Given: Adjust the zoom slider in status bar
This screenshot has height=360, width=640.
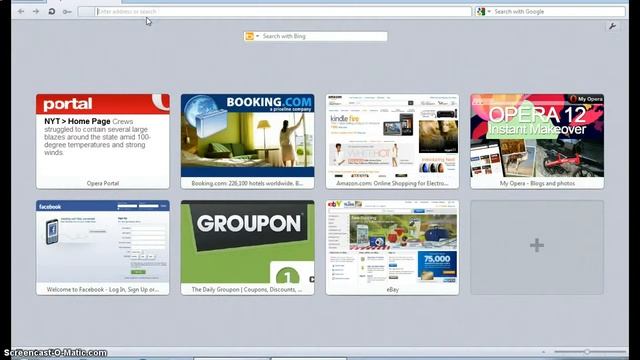Looking at the screenshot, I should tap(587, 351).
